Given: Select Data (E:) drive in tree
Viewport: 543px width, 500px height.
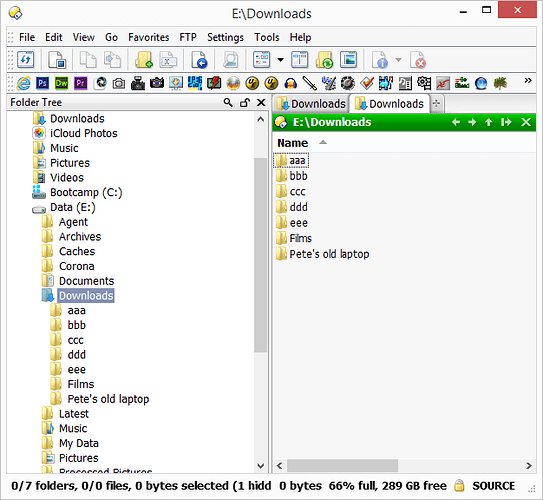Looking at the screenshot, I should click(64, 207).
